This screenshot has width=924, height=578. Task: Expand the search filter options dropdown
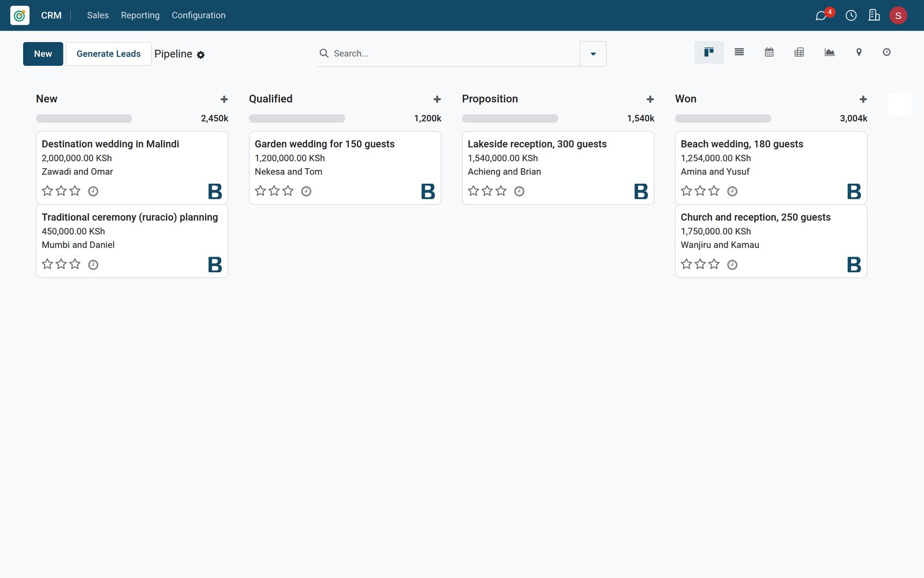click(593, 54)
